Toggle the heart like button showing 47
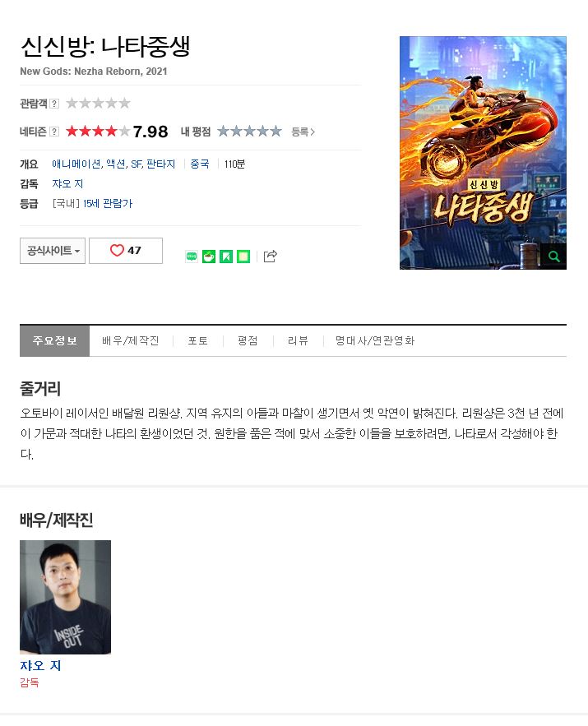Screen dimensions: 588x726 126,251
